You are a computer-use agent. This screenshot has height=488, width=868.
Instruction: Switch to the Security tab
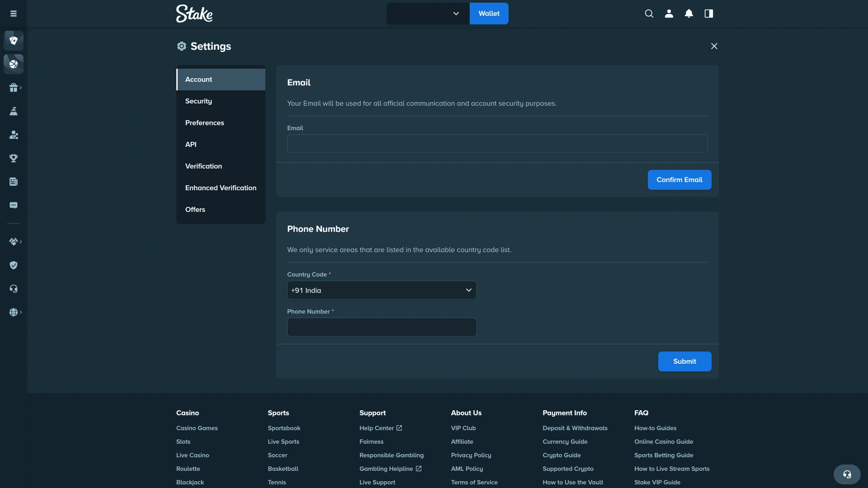click(221, 101)
